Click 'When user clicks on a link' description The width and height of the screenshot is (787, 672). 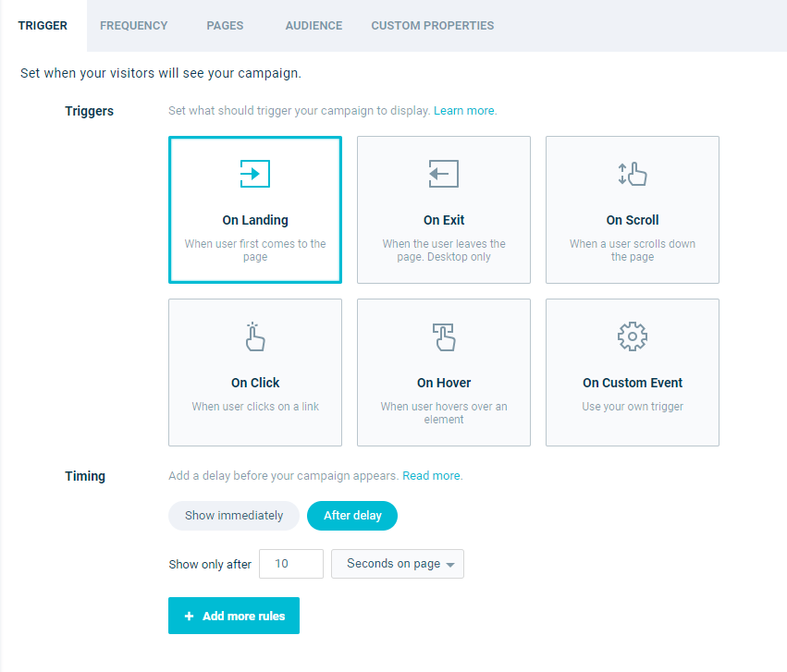255,406
